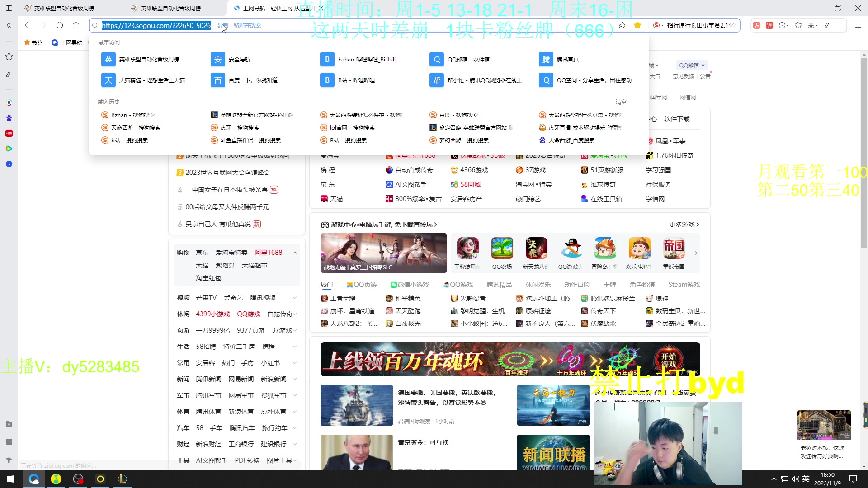Click the browser three-dot more menu
Screen dimensions: 868x488
(840, 25)
